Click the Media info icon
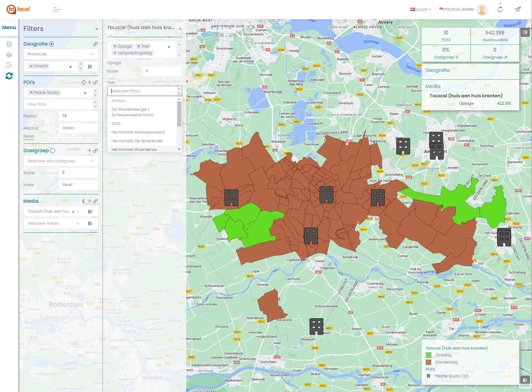 [x=84, y=201]
